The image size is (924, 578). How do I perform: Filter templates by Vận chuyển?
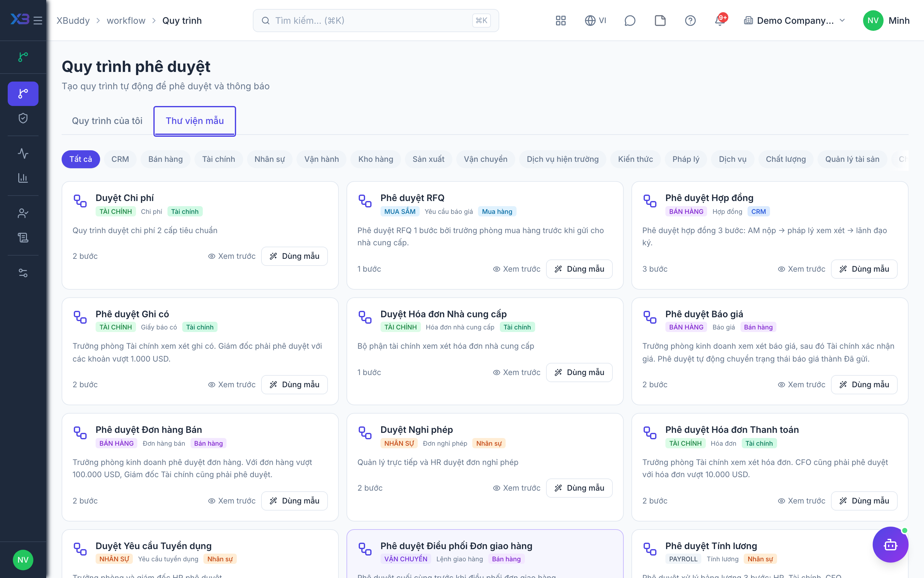(x=485, y=159)
